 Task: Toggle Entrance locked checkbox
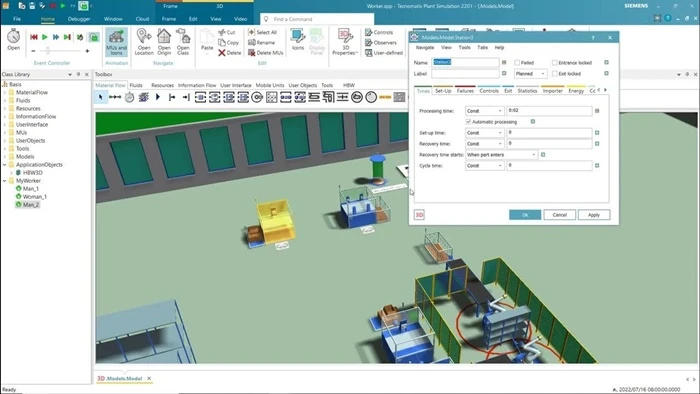click(x=554, y=63)
